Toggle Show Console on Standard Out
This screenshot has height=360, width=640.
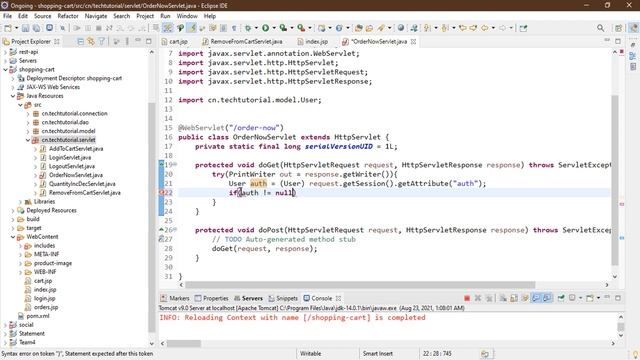click(x=536, y=298)
